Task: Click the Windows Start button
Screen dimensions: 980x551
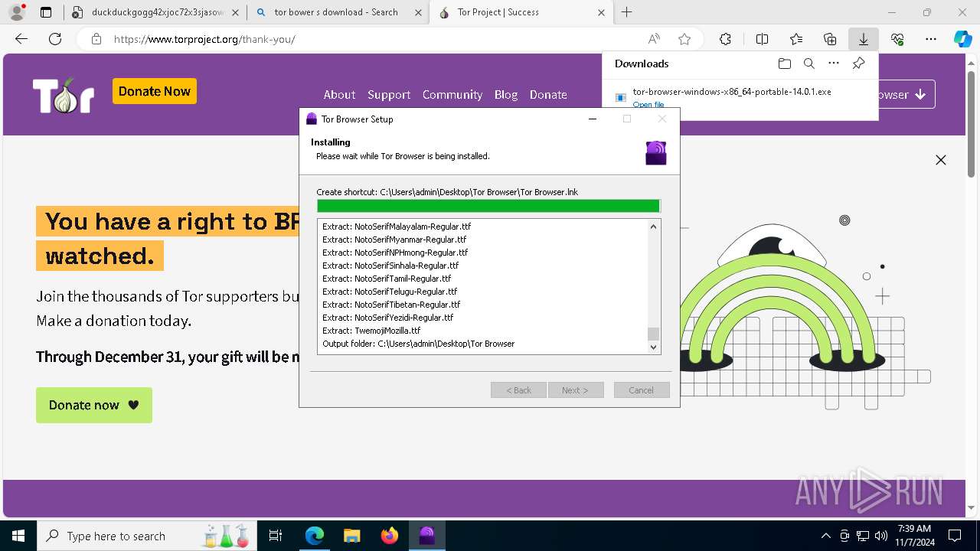Action: pos(18,536)
